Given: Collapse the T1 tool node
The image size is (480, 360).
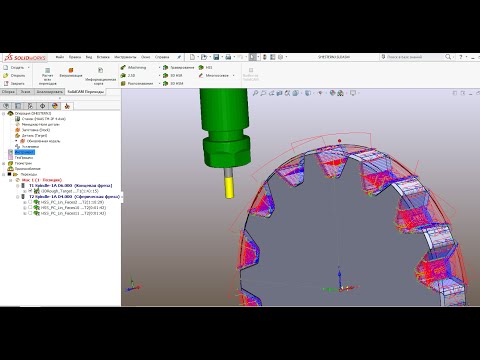Looking at the screenshot, I should tap(18, 186).
